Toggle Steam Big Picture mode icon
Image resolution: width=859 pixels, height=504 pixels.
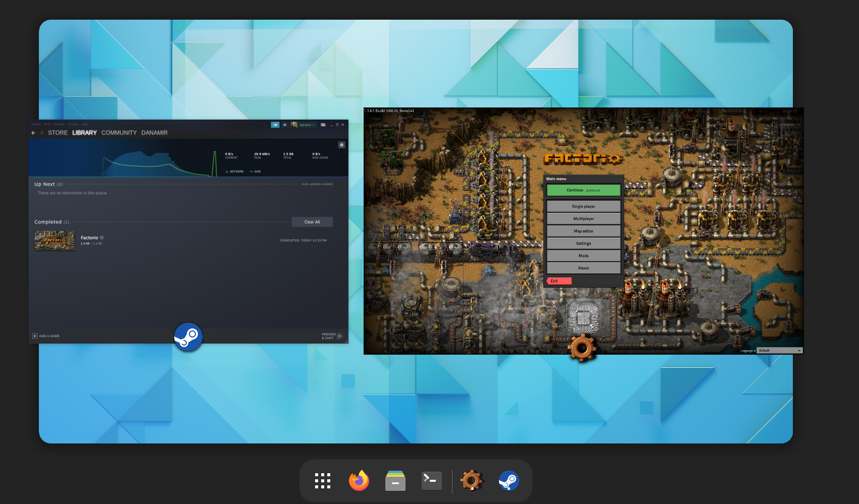[323, 125]
